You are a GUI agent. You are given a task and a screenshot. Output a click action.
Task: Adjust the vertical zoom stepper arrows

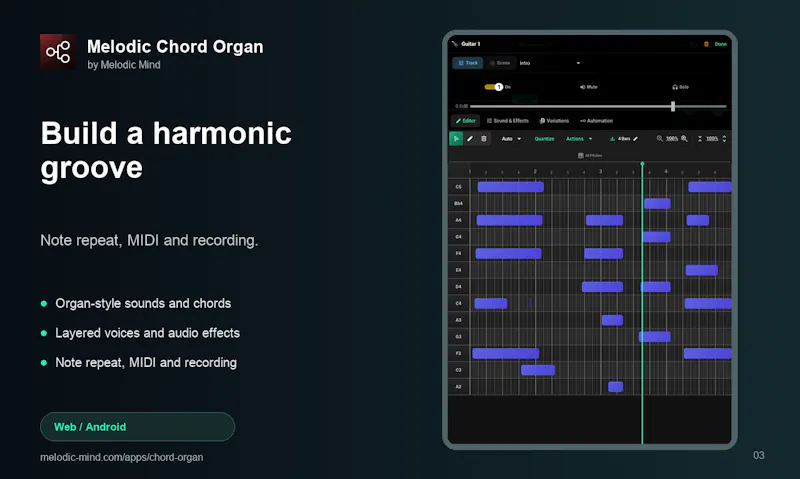click(724, 138)
